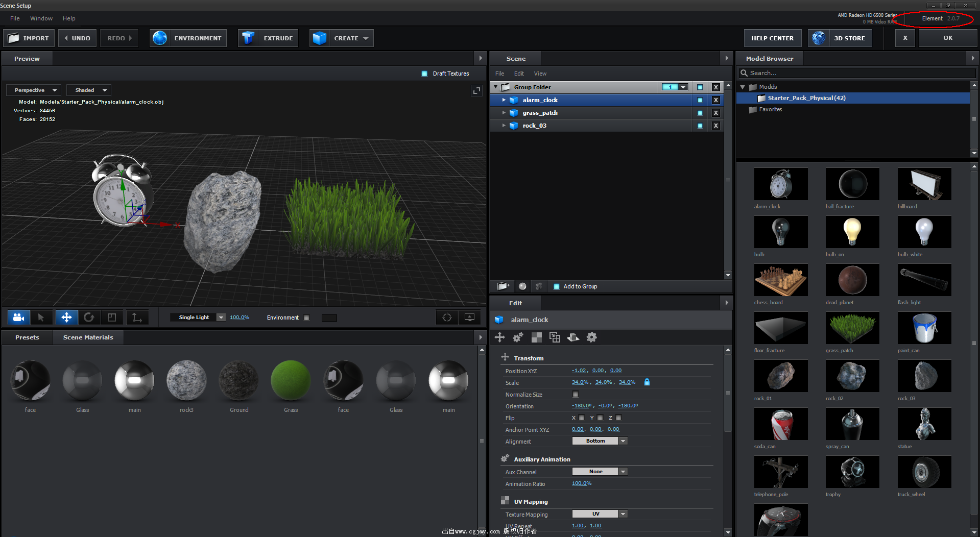Viewport: 980px width, 537px height.
Task: Open the Aux Channel None dropdown
Action: tap(600, 472)
